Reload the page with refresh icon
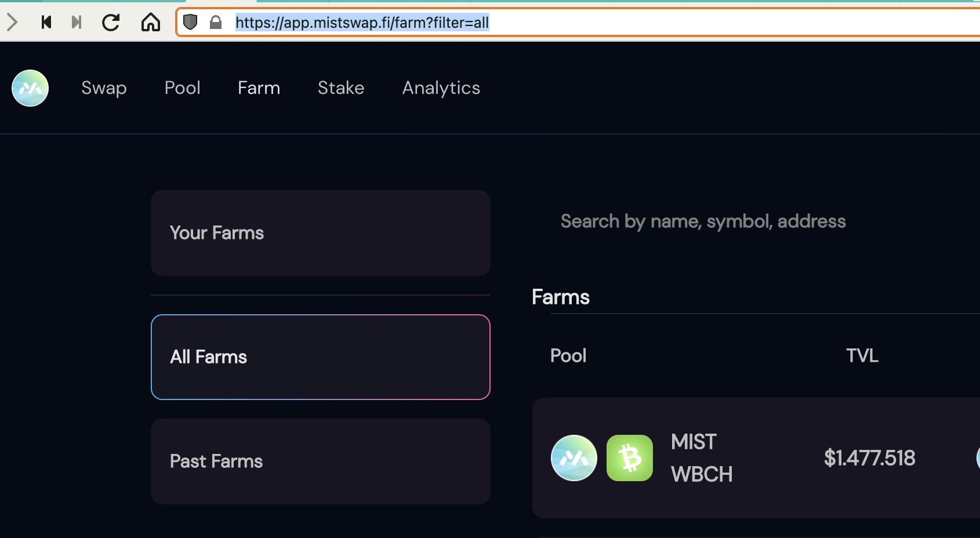This screenshot has height=538, width=980. (x=111, y=23)
